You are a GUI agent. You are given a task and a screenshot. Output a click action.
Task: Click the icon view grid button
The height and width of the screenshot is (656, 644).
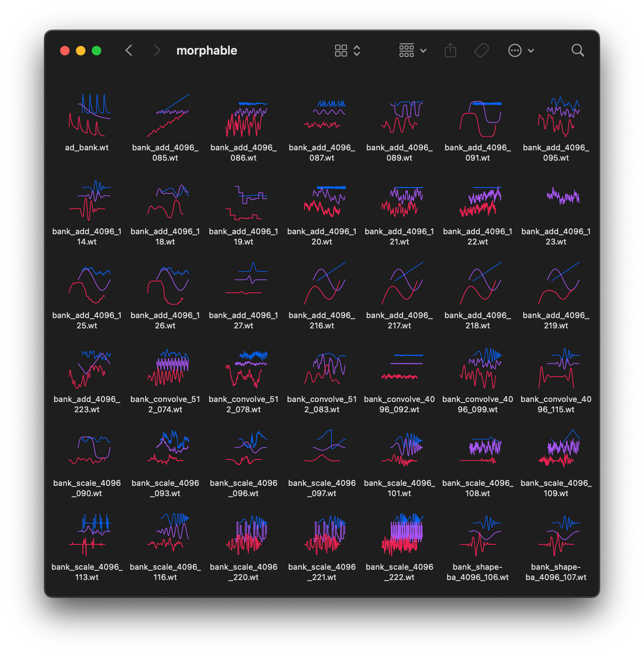pyautogui.click(x=341, y=50)
